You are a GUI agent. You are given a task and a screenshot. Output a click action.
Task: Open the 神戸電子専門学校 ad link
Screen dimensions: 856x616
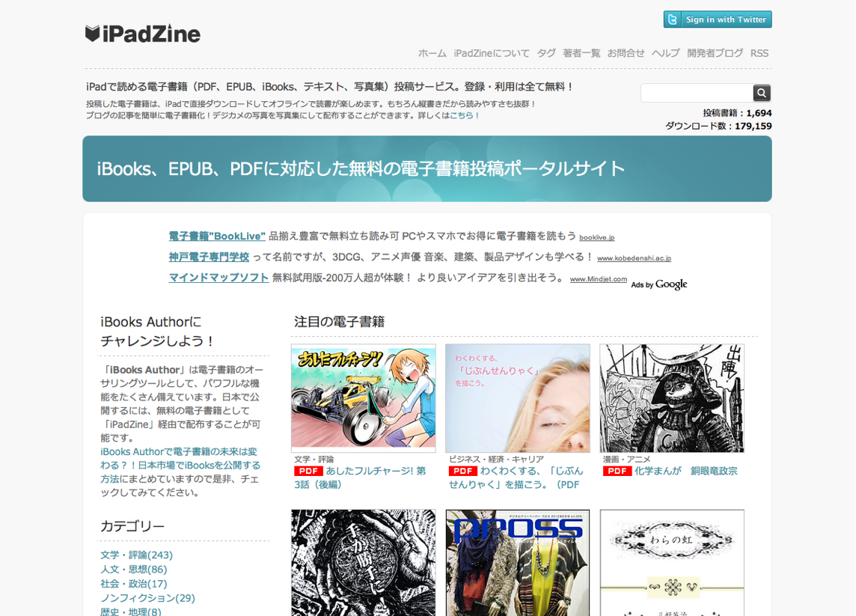[x=209, y=257]
